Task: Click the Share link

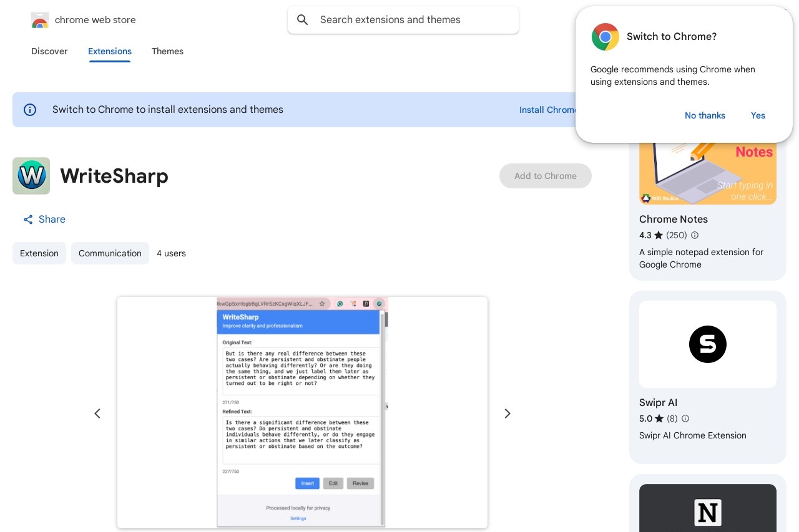Action: tap(44, 220)
